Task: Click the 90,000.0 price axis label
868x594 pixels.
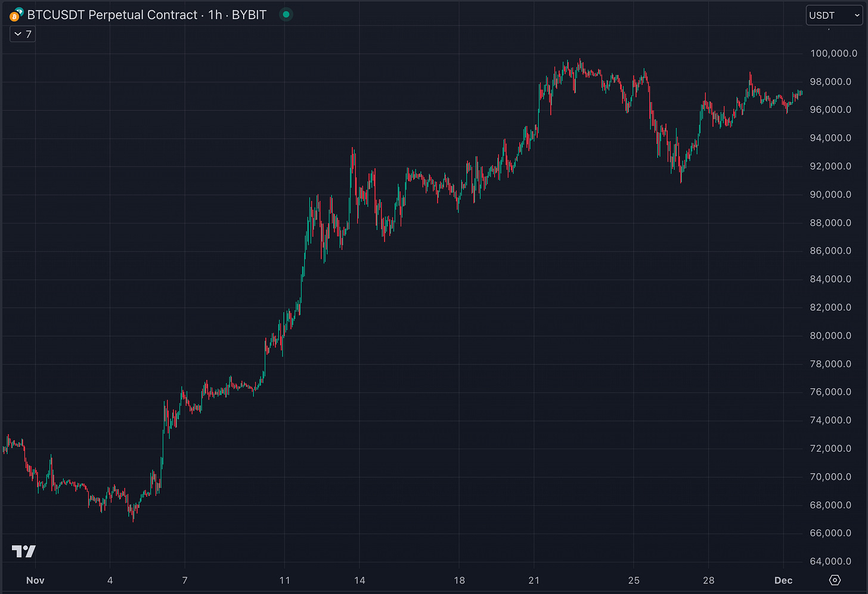Action: pyautogui.click(x=830, y=194)
